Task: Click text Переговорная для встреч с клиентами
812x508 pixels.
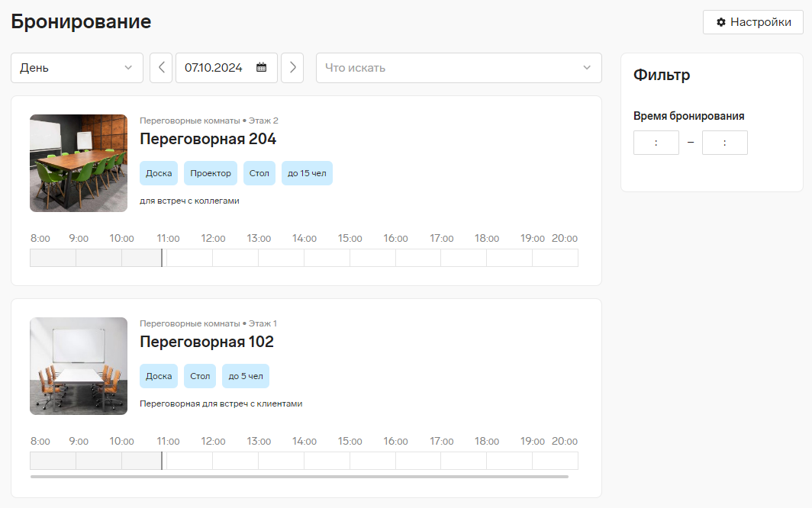Action: pos(221,404)
